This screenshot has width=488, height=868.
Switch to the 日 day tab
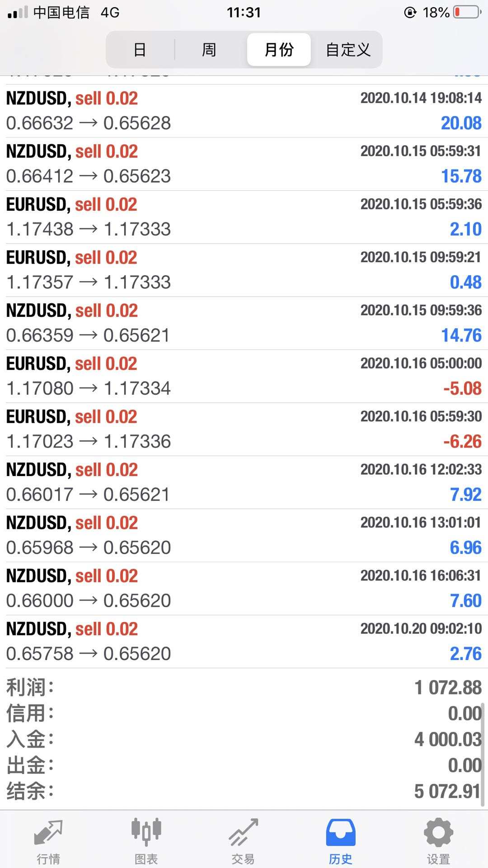pos(140,50)
